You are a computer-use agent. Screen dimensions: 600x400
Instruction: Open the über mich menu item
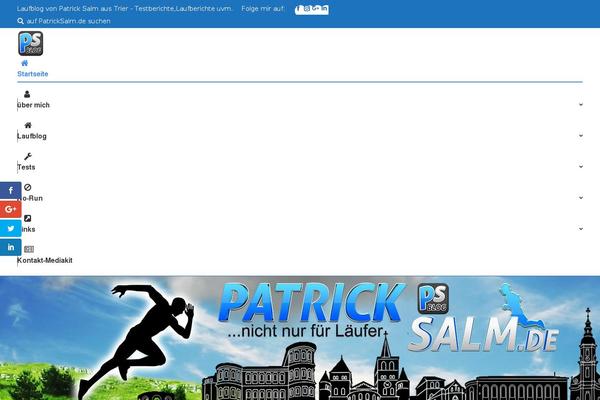33,105
